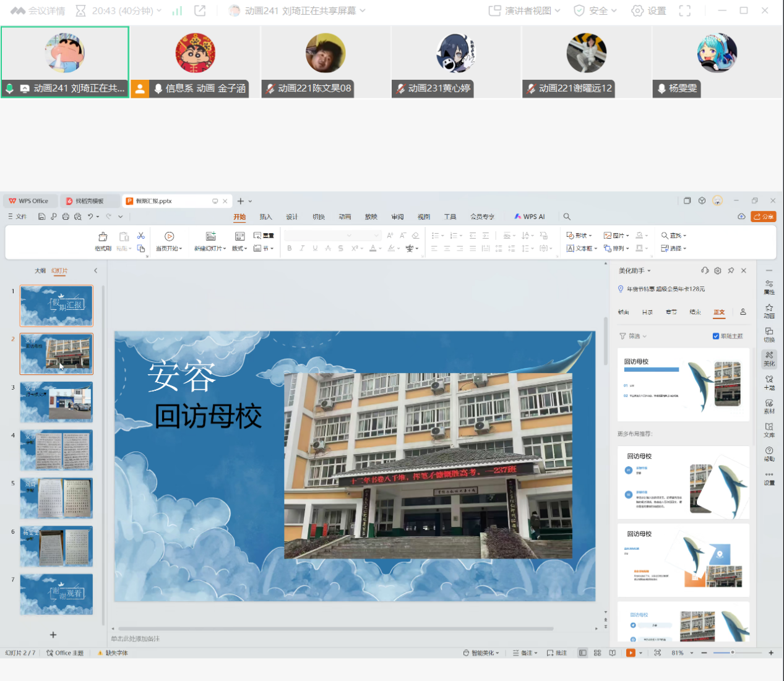Uncheck the 跟随主题 checkbox
This screenshot has height=681, width=784.
pyautogui.click(x=716, y=336)
